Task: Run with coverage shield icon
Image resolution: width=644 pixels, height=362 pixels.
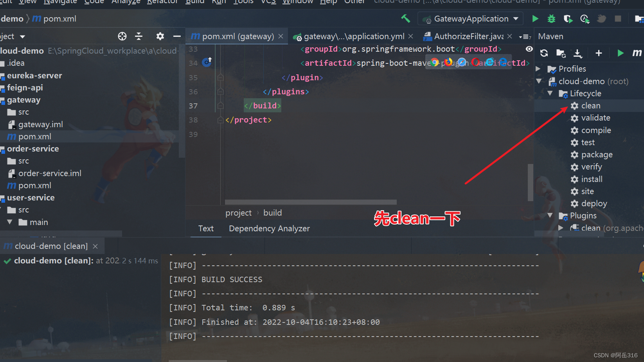Action: click(x=568, y=18)
